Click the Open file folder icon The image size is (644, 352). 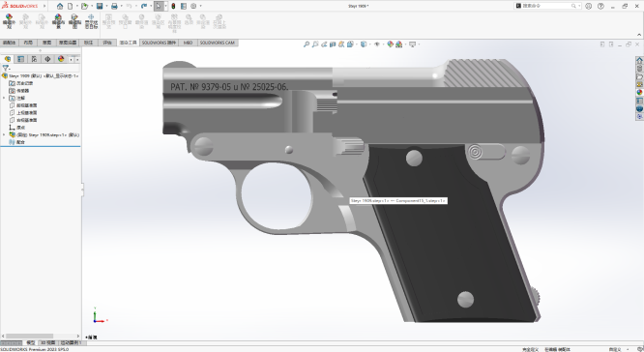[84, 6]
